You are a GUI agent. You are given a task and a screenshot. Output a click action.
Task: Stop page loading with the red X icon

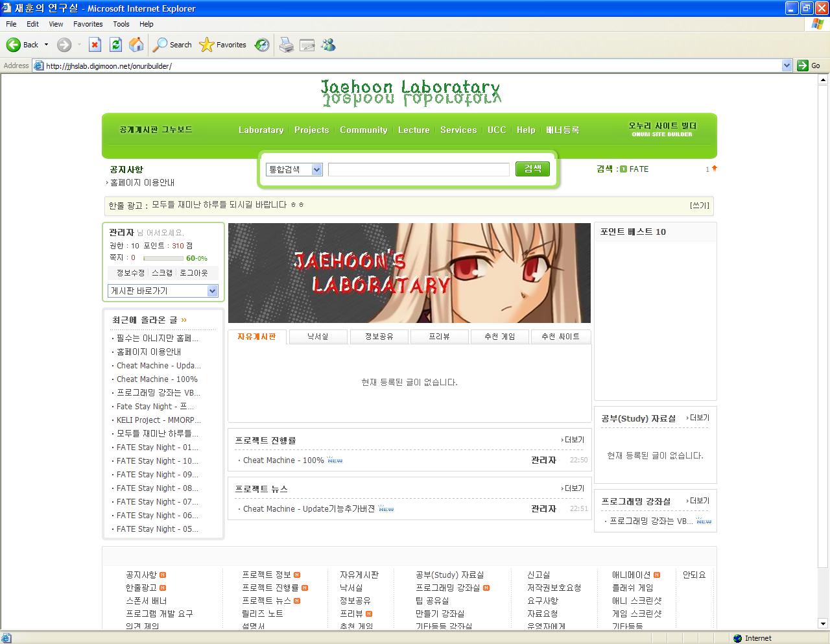(x=95, y=45)
